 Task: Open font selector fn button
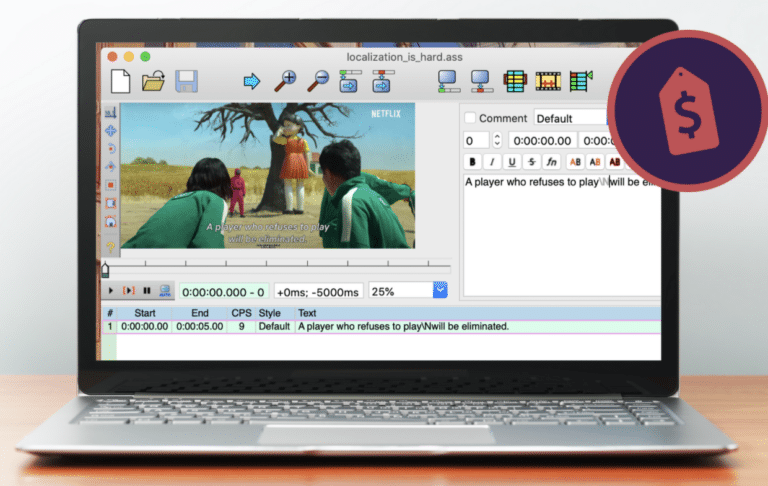pos(552,162)
